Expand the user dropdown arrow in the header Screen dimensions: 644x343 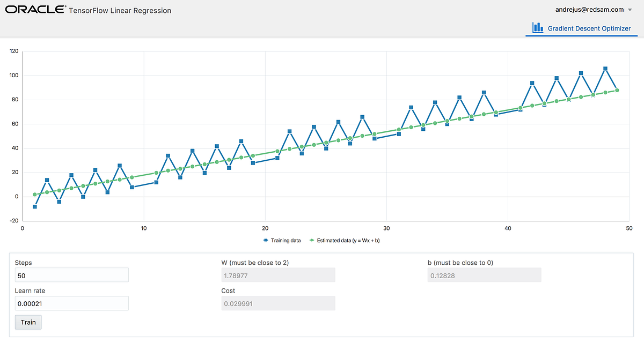tap(630, 9)
